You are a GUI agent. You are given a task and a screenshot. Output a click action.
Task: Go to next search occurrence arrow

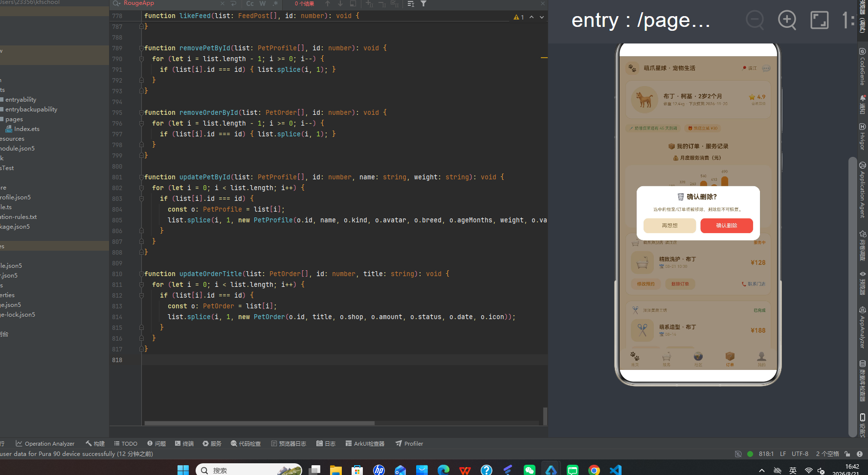[x=340, y=3]
